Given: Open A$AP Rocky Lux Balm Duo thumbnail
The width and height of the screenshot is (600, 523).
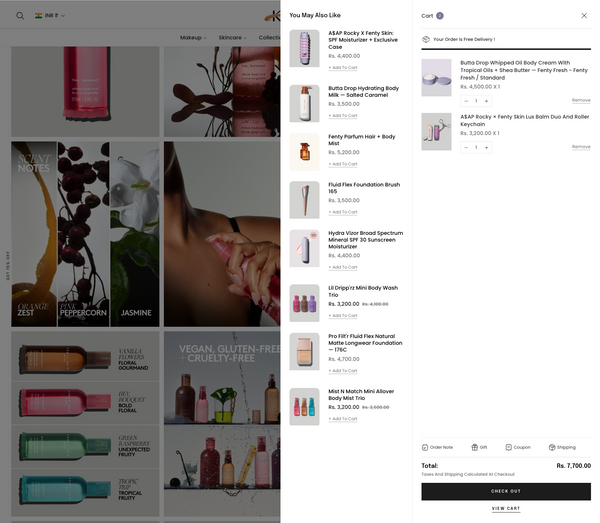Looking at the screenshot, I should (x=436, y=132).
